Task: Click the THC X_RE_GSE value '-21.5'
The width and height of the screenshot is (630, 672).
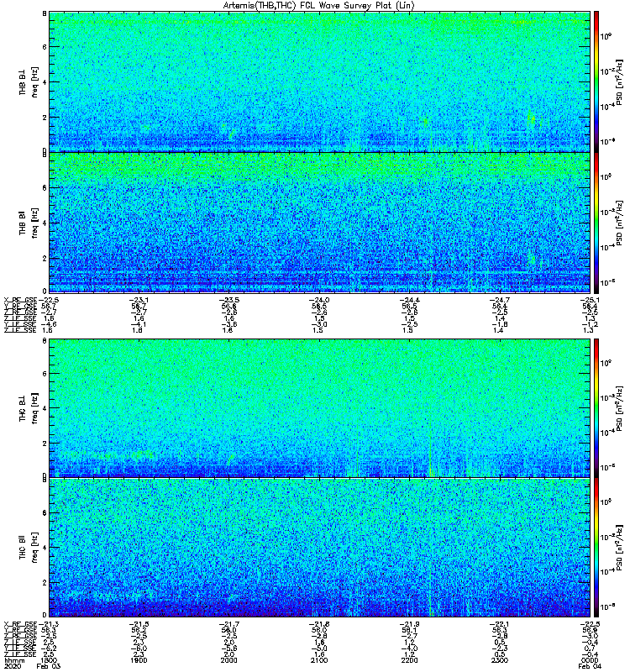Action: pos(139,624)
